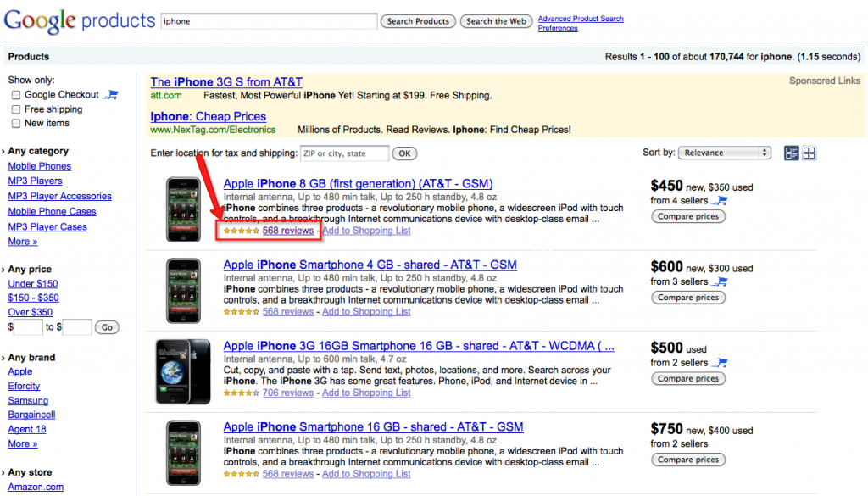Open Iphone: Cheap Prices sponsored link

point(209,116)
